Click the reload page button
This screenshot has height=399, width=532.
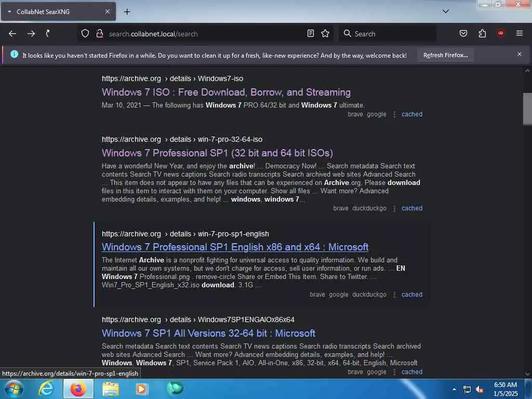pos(48,33)
